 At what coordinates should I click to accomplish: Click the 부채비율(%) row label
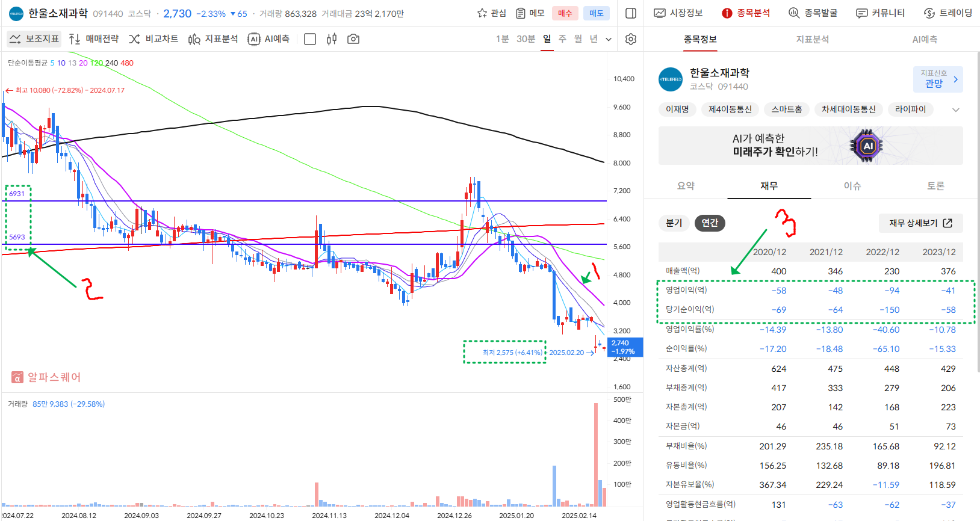tap(686, 446)
